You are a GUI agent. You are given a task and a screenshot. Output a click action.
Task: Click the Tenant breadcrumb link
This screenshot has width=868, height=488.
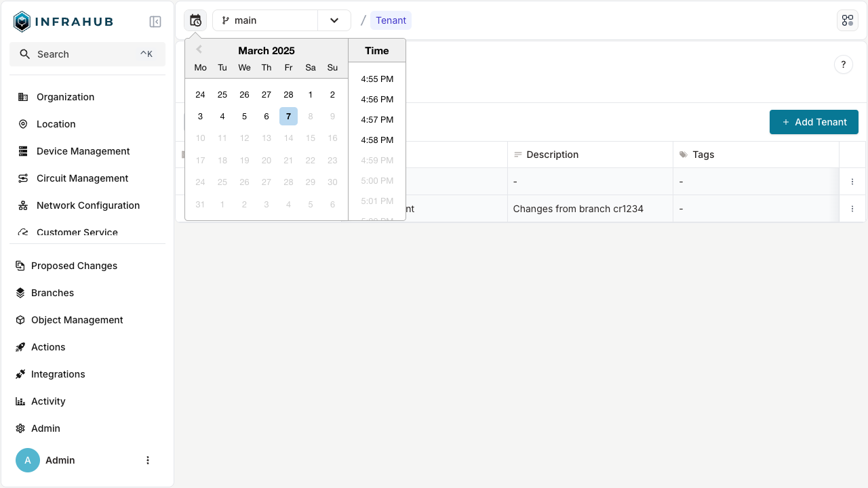(391, 20)
